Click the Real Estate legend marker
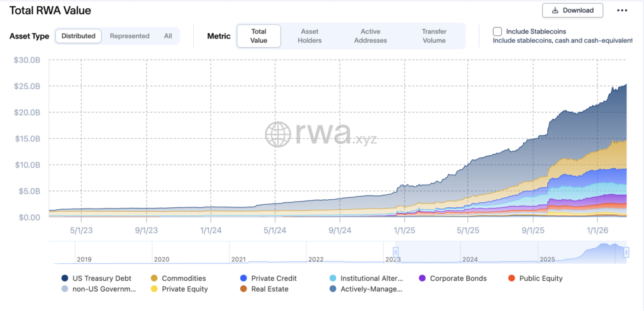Screen dimensions: 644x311 tap(243, 289)
